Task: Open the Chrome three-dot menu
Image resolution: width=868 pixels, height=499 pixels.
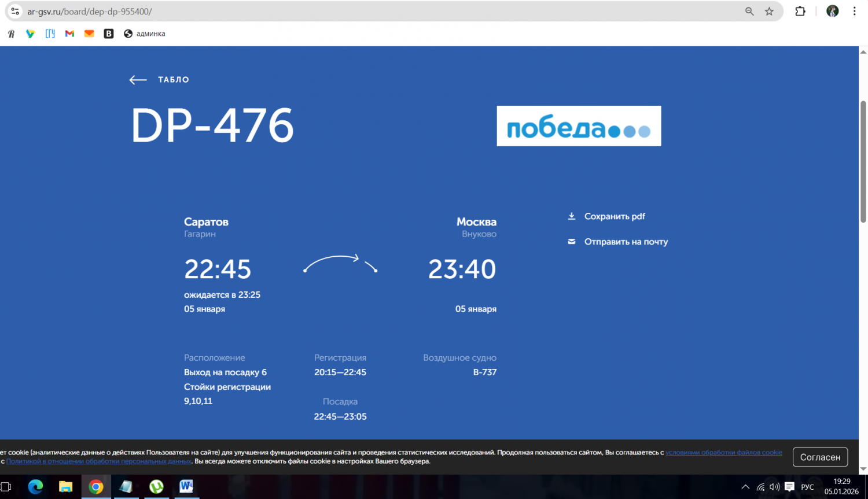Action: click(x=854, y=12)
